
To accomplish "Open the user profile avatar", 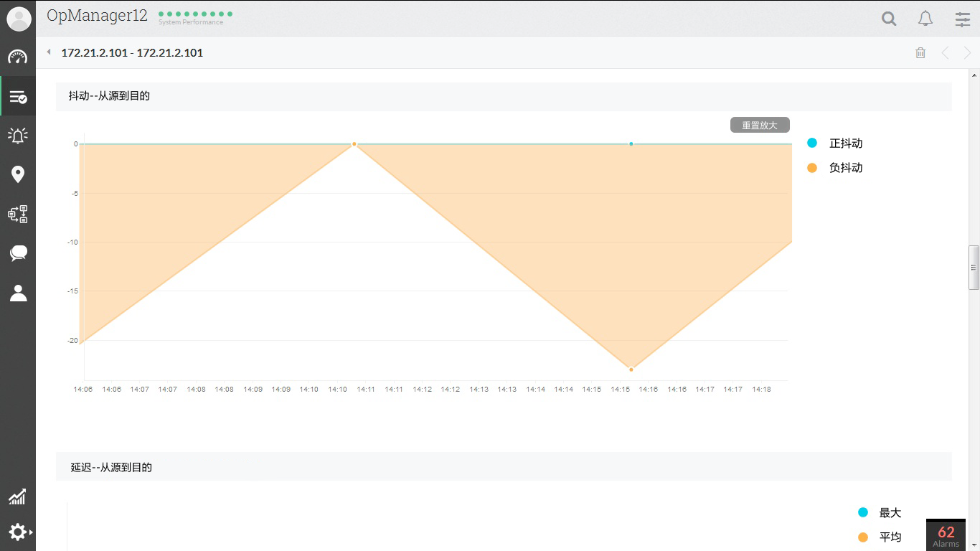I will (x=18, y=19).
